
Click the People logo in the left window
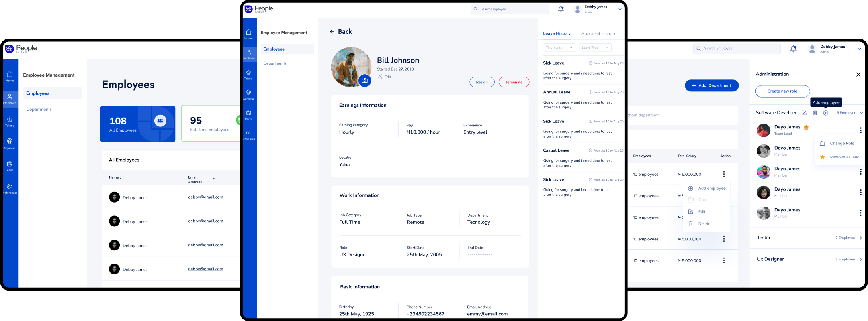(21, 49)
